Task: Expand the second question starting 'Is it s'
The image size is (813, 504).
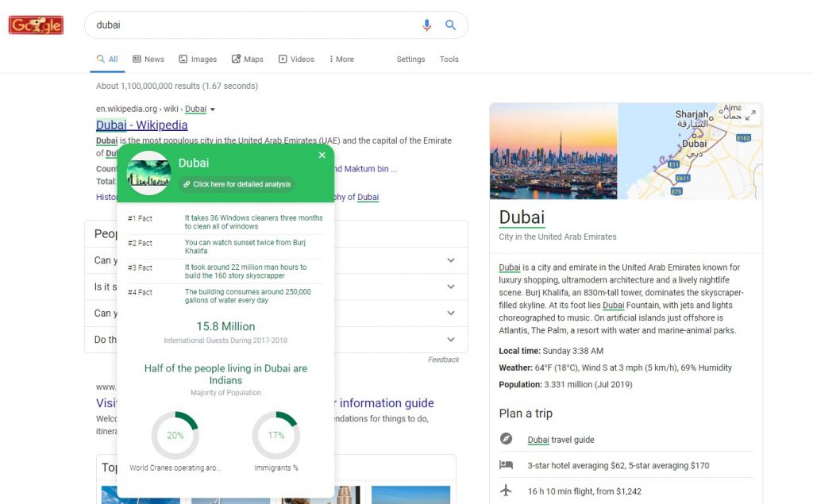Action: click(451, 287)
